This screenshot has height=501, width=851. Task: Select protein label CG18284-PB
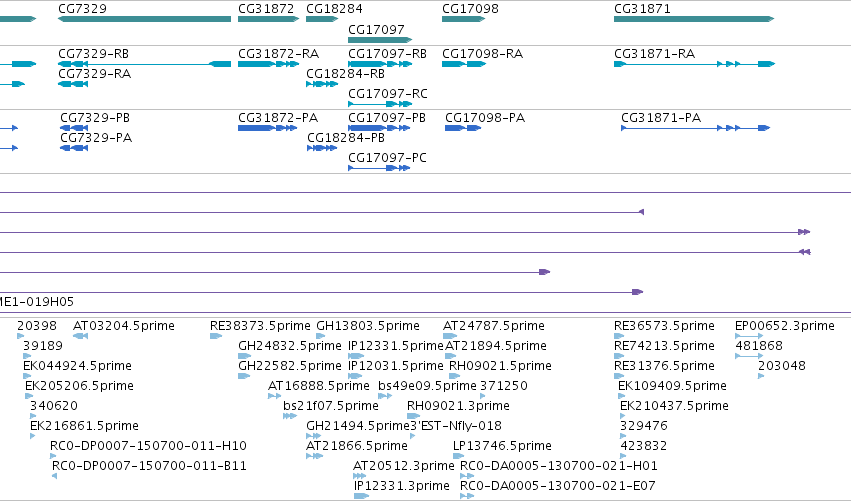(346, 138)
